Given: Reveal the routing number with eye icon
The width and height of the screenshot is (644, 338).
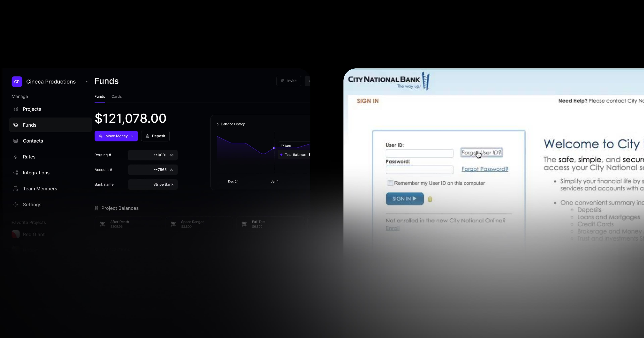Looking at the screenshot, I should [x=172, y=155].
